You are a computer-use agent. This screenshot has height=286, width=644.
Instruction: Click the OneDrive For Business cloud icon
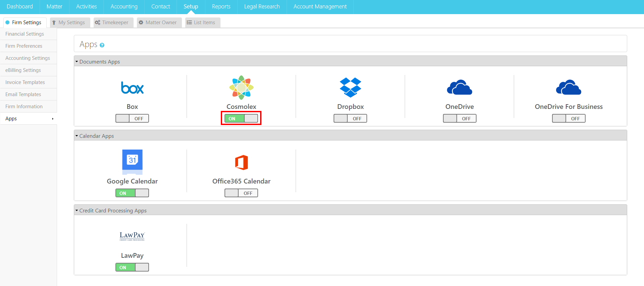(568, 87)
